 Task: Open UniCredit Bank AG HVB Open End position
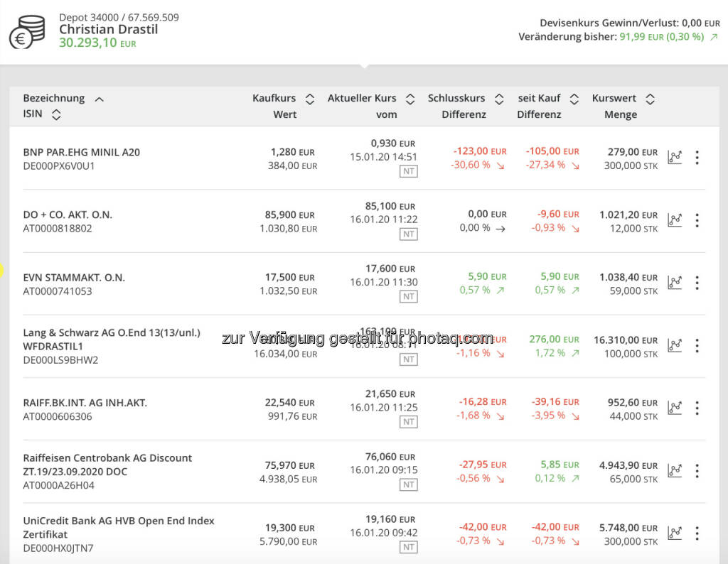pyautogui.click(x=118, y=527)
